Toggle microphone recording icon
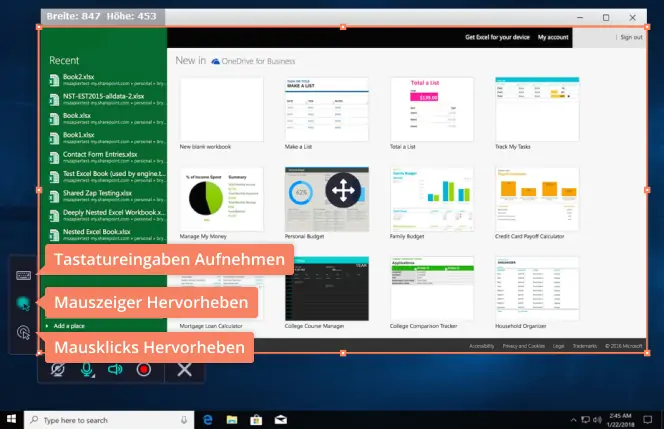The image size is (664, 429). [x=87, y=370]
